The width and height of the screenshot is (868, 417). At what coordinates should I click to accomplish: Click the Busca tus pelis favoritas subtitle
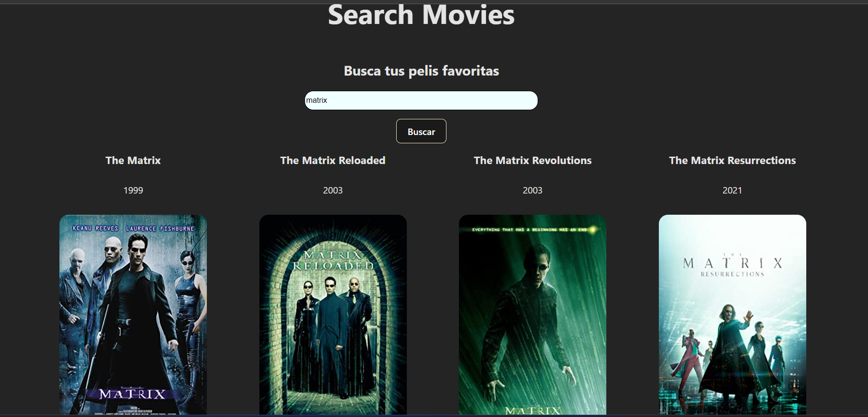421,71
